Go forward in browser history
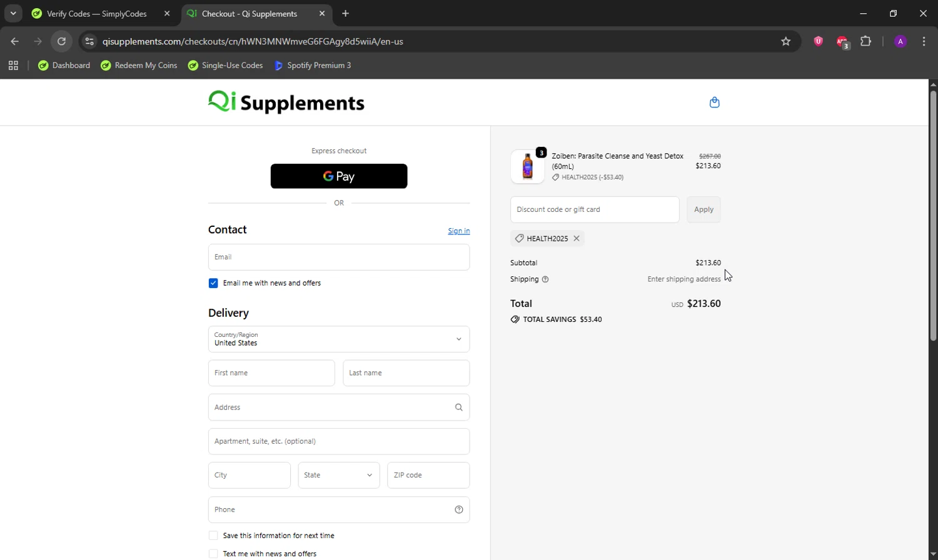 point(38,41)
